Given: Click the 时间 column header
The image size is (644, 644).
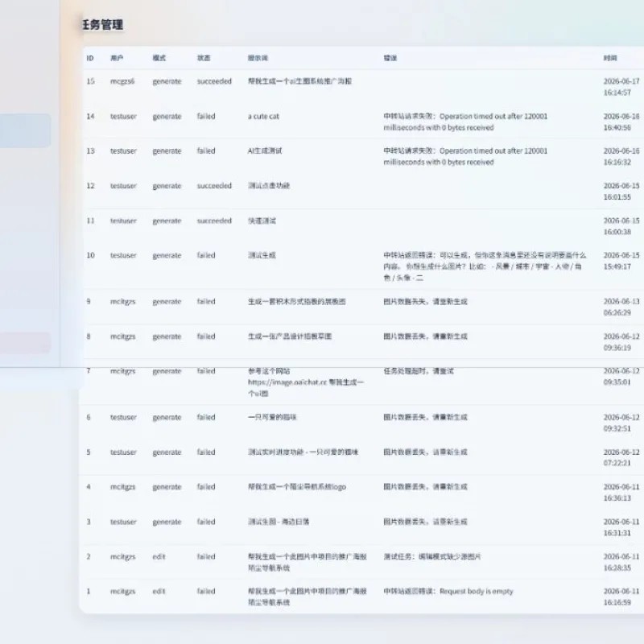Looking at the screenshot, I should coord(610,58).
